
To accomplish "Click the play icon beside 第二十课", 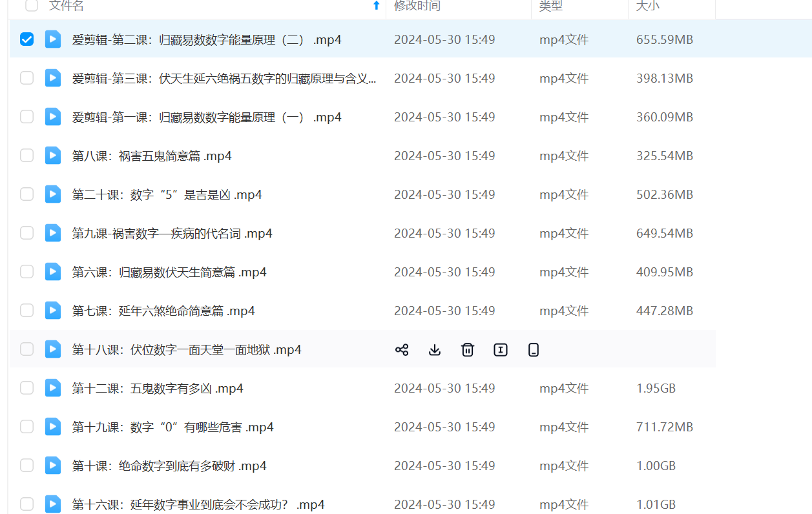I will 53,194.
